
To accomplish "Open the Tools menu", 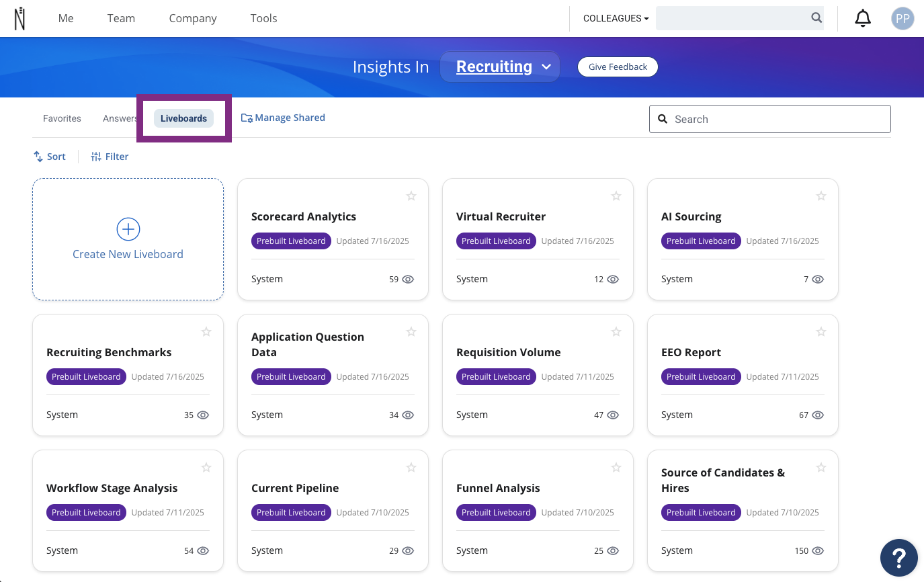I will point(263,19).
